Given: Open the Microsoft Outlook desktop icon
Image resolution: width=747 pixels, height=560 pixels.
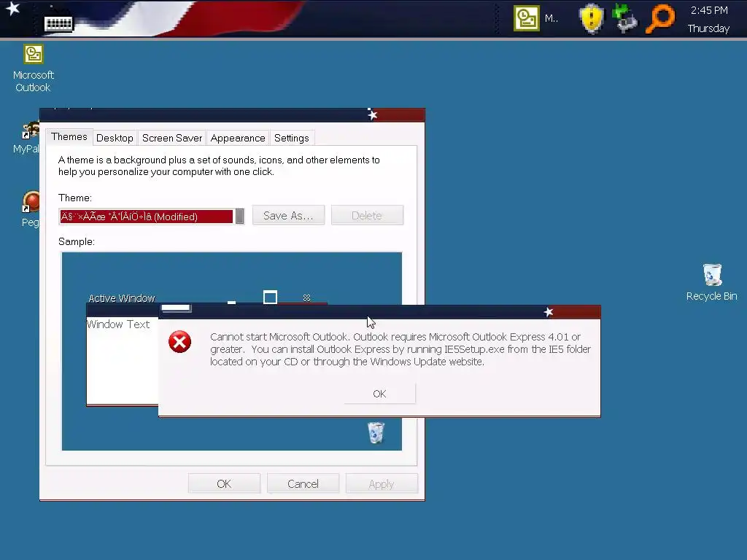Looking at the screenshot, I should [x=34, y=68].
